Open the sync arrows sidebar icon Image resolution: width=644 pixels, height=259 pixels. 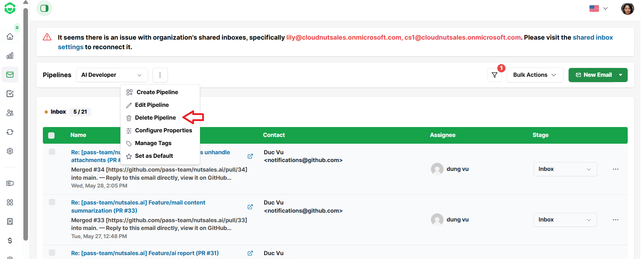click(x=10, y=132)
